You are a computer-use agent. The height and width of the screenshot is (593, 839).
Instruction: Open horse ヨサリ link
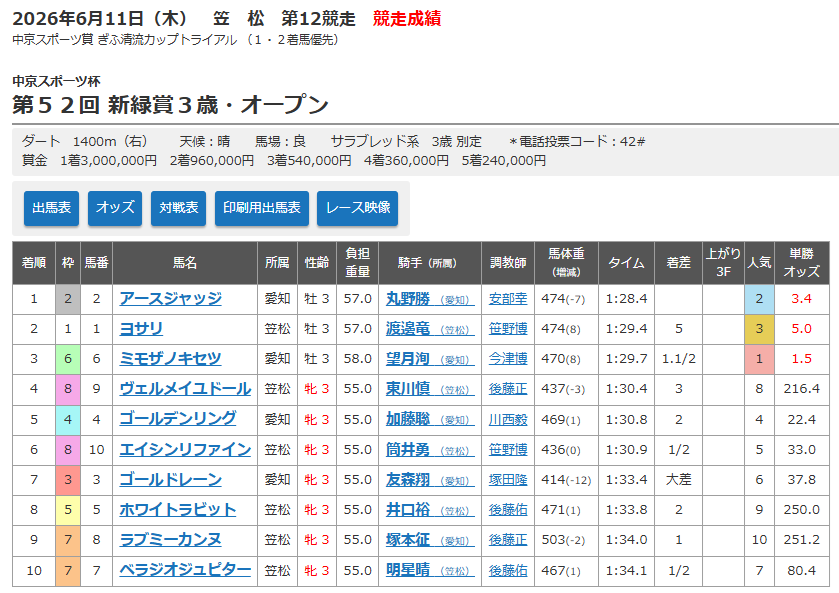[x=141, y=329]
